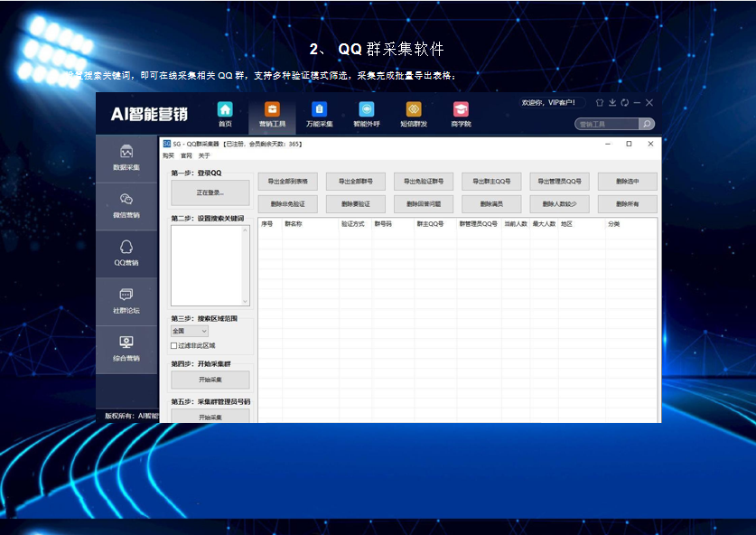756x535 pixels.
Task: Open the 商学院 graduation cap icon
Action: (461, 109)
